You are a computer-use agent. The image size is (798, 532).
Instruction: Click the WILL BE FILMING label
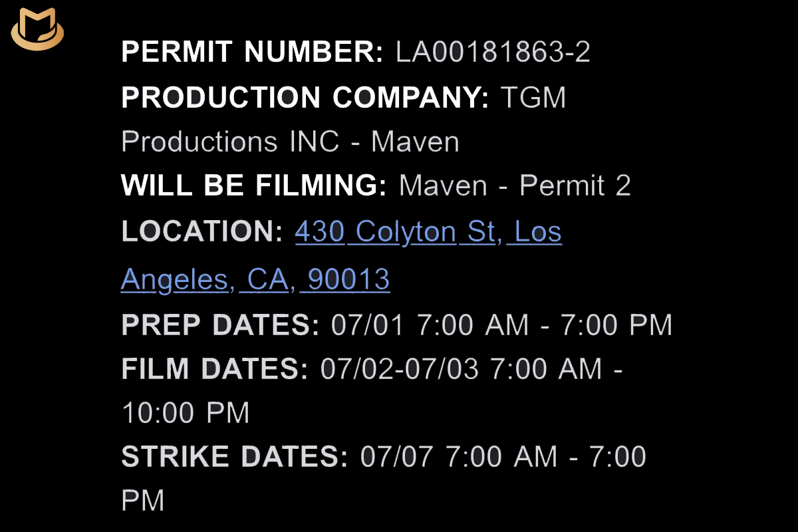click(253, 186)
